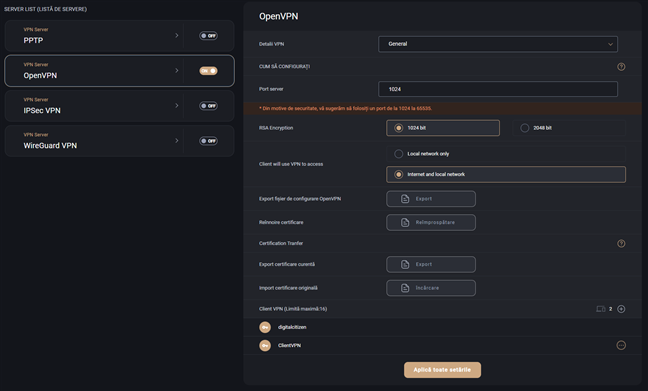Viewport: 648px width, 391px height.
Task: Select 1024 bit RSA encryption
Action: [443, 128]
